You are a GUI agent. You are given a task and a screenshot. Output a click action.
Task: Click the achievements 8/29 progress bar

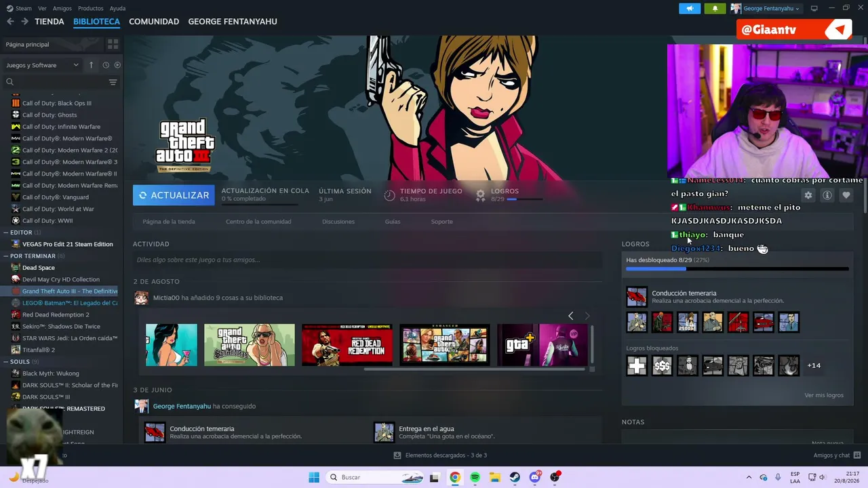coord(737,269)
